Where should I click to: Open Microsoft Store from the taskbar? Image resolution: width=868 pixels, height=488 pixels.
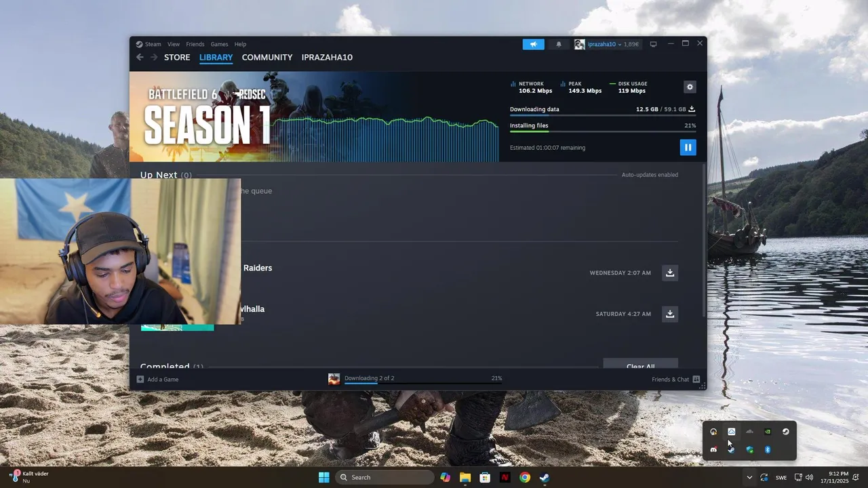485,477
